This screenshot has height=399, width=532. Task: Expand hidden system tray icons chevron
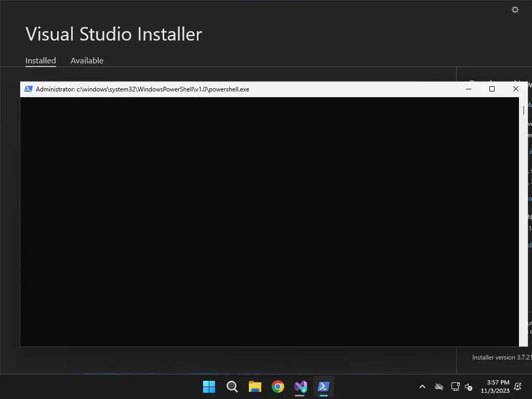[x=422, y=387]
